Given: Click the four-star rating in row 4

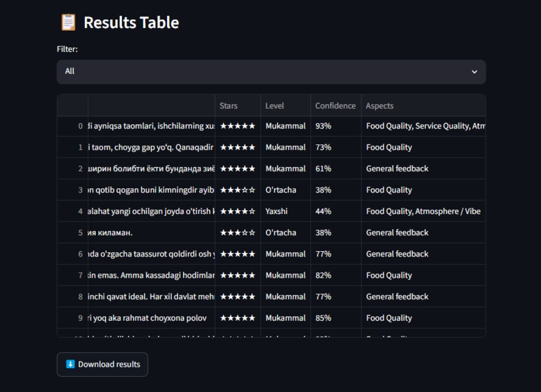Looking at the screenshot, I should pos(238,211).
